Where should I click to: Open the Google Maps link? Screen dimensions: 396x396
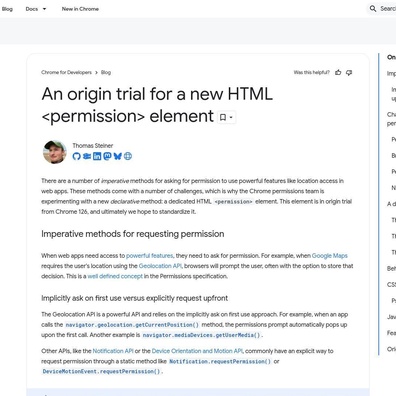coord(330,256)
